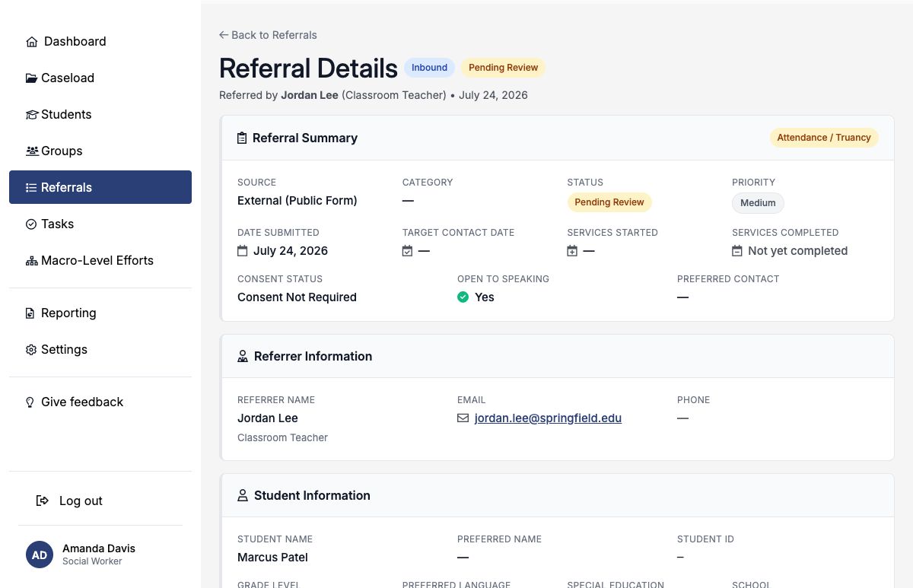Click the student name Marcus Patel
The image size is (913, 588).
pos(272,558)
